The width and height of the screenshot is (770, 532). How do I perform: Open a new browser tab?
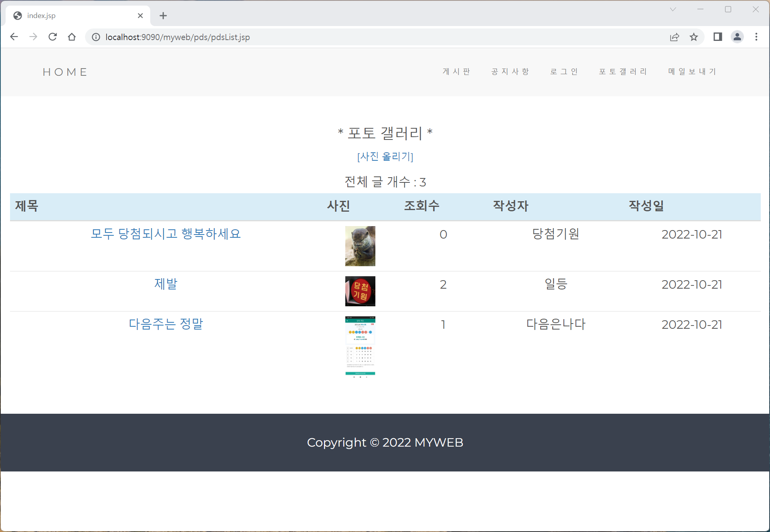pos(163,16)
